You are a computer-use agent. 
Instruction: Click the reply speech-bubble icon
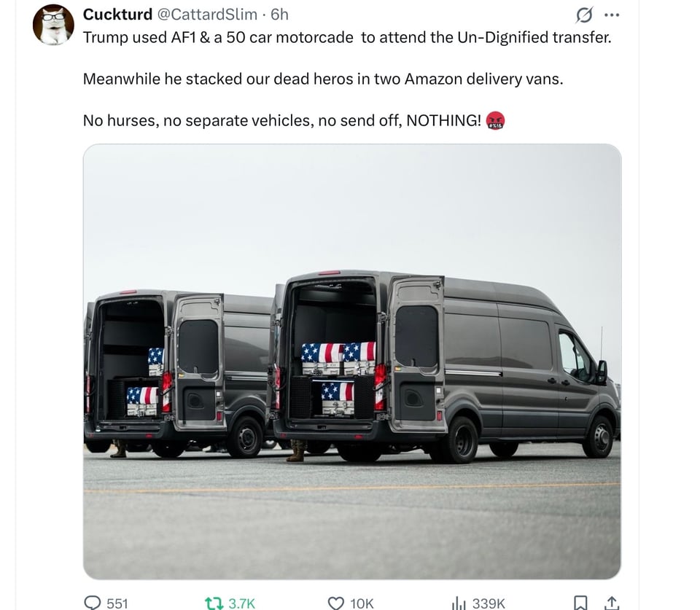[x=93, y=603]
